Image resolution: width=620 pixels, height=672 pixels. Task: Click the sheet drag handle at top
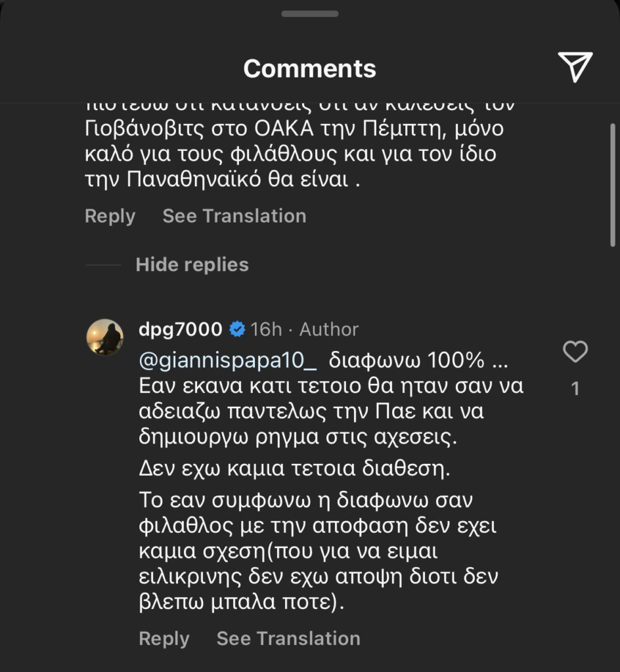click(x=309, y=14)
